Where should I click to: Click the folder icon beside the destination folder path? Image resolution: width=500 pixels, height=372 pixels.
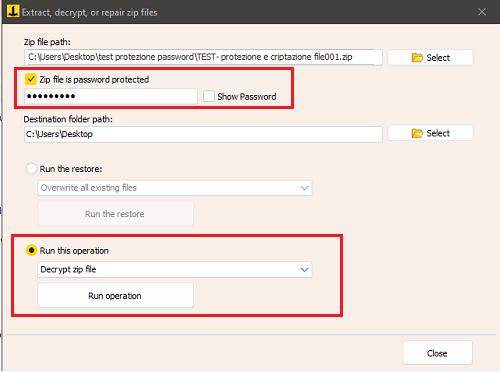click(x=417, y=133)
